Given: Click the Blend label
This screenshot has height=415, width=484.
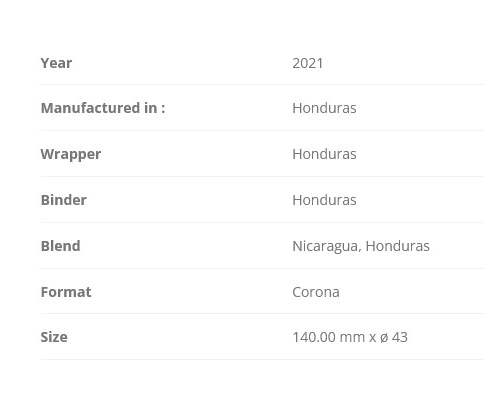Looking at the screenshot, I should [x=60, y=246].
